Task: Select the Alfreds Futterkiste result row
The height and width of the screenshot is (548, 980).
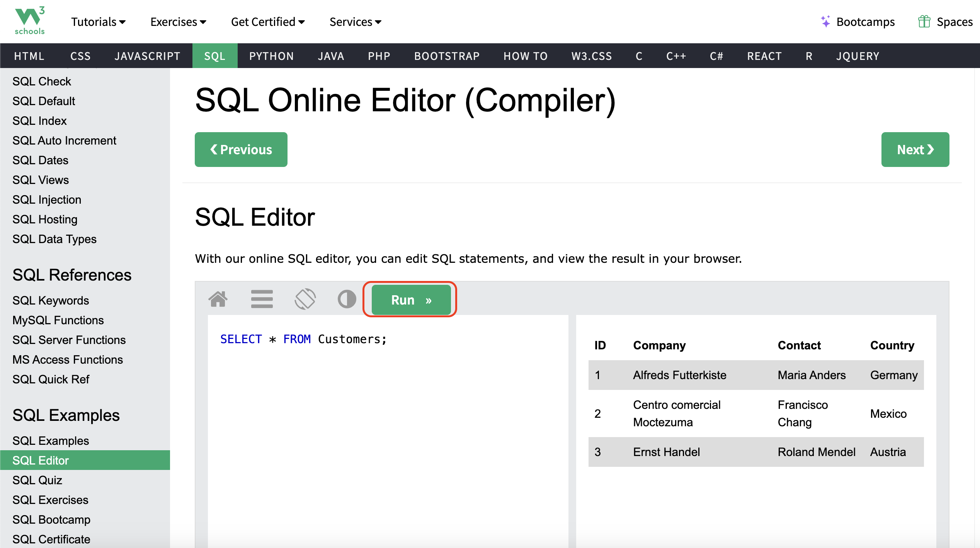Action: coord(755,375)
